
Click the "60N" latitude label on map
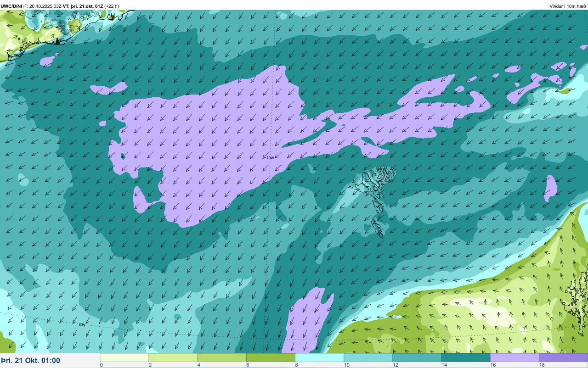click(82, 325)
